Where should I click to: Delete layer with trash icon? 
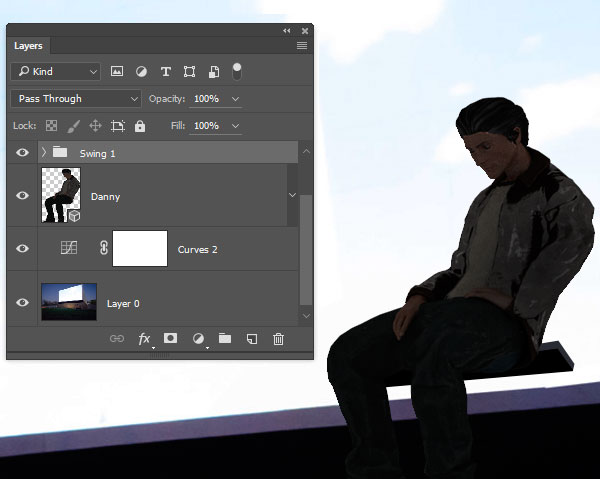279,339
